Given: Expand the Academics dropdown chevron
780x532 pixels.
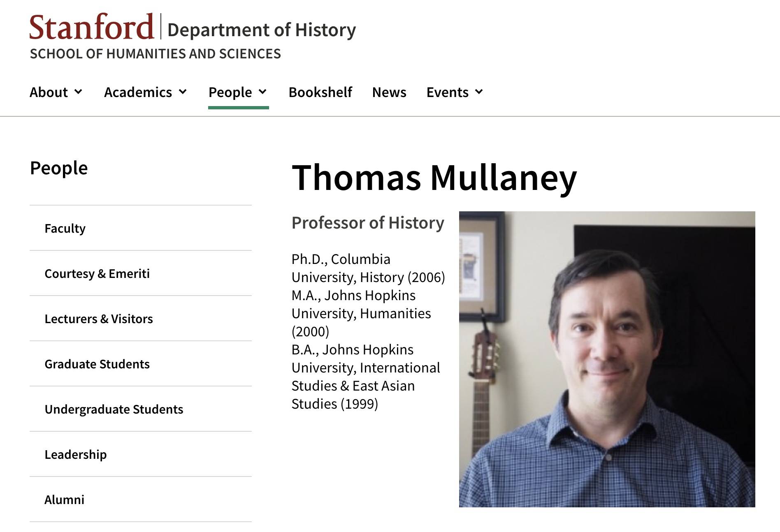Looking at the screenshot, I should click(x=183, y=92).
